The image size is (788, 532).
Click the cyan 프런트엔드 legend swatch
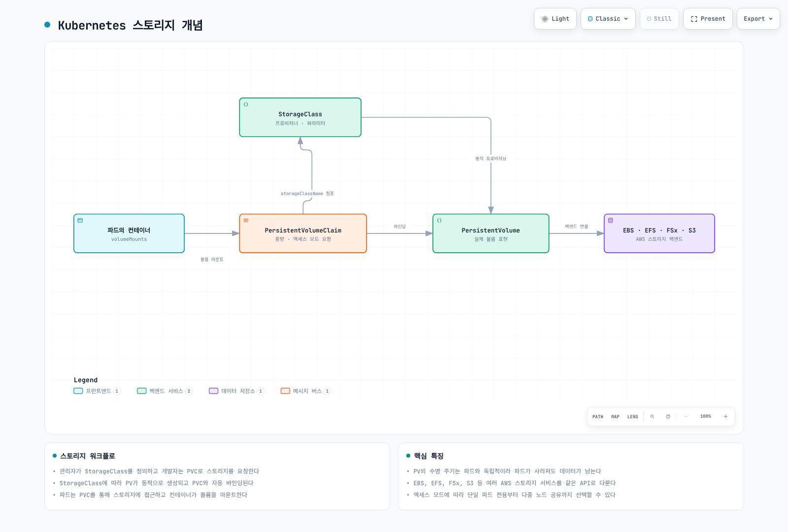78,391
